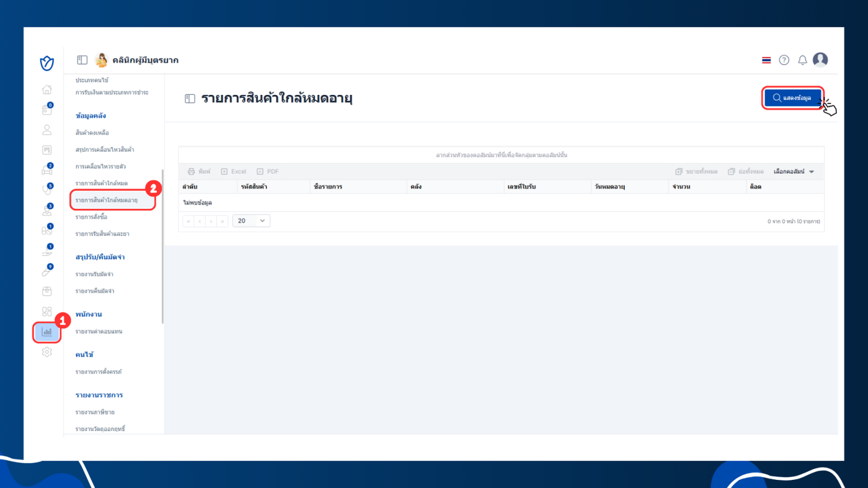
Task: Select รายการสินค้าใกล้หมดอายุ in the sidebar menu
Action: pyautogui.click(x=107, y=200)
